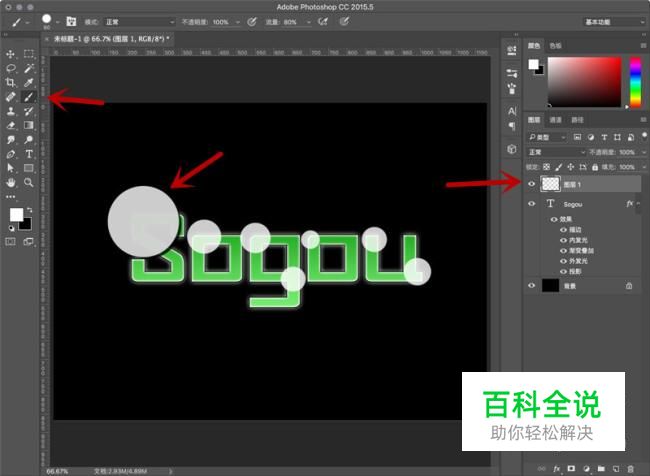Select the Magic Wand tool
This screenshot has height=476, width=650.
29,68
